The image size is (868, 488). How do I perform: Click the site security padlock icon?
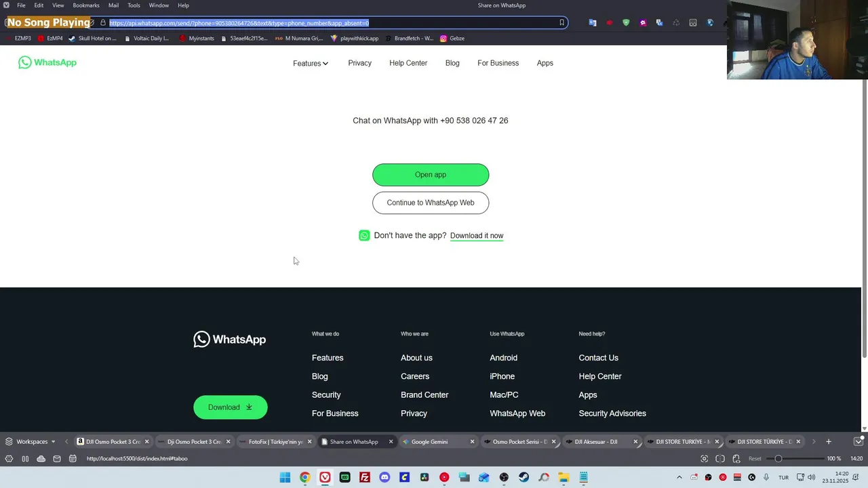click(103, 22)
